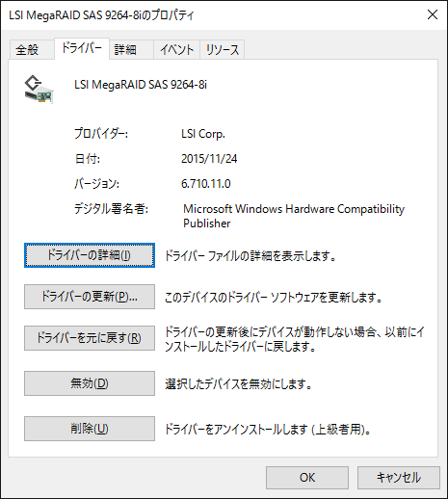Click ドライバーの更新(P)... button
Viewport: 448px width, 499px height.
[90, 297]
